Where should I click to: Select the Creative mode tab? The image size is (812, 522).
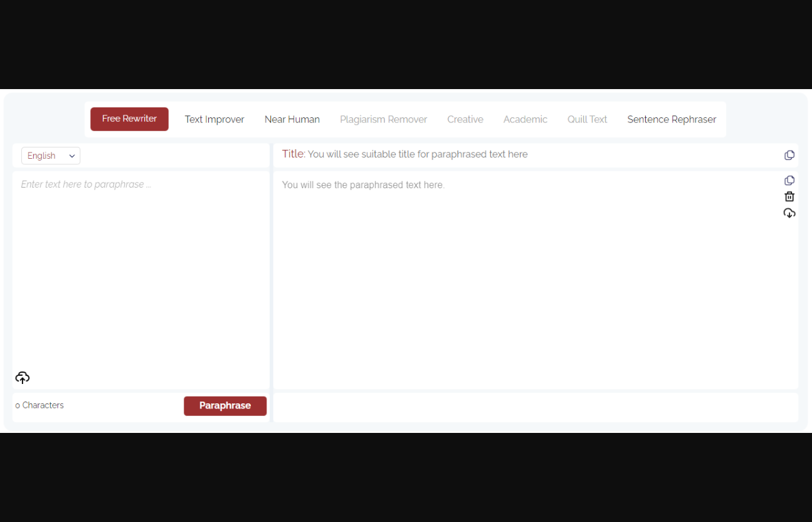pyautogui.click(x=465, y=119)
